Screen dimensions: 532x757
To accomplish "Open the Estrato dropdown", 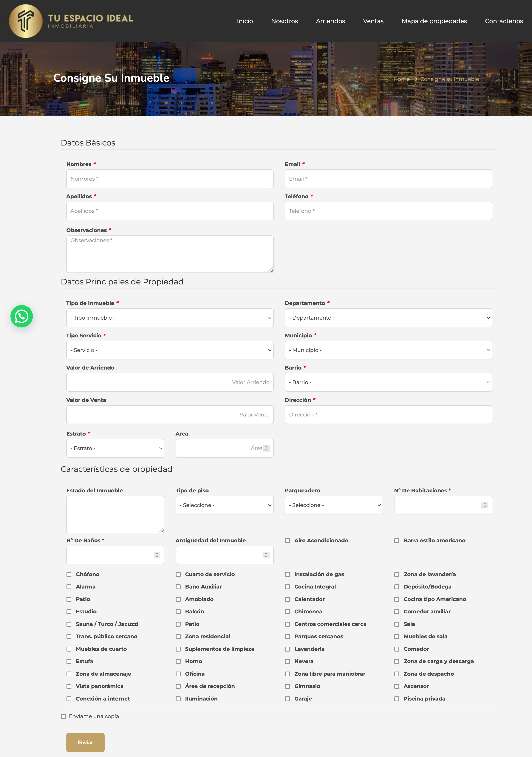I will pos(115,448).
